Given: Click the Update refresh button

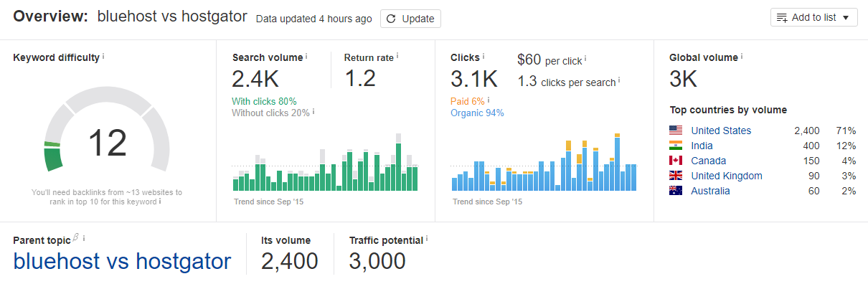Looking at the screenshot, I should coord(410,19).
